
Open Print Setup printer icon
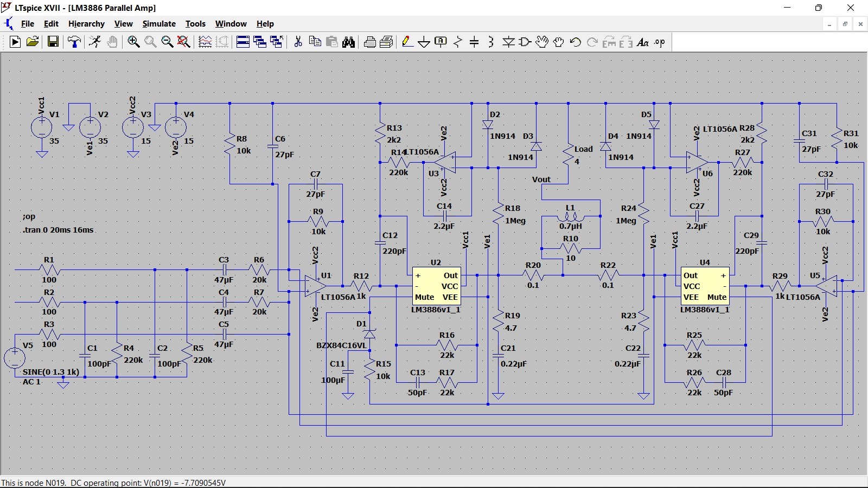369,42
